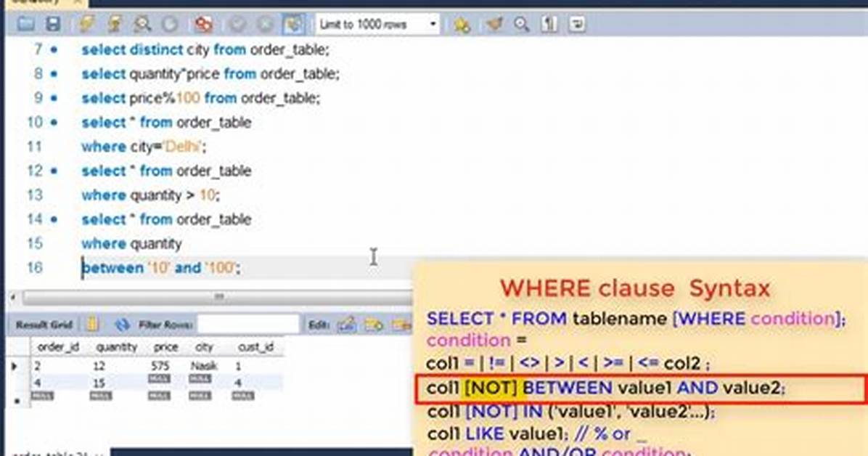868x456 pixels.
Task: Click line 13 where quantity > 10
Action: coord(150,195)
